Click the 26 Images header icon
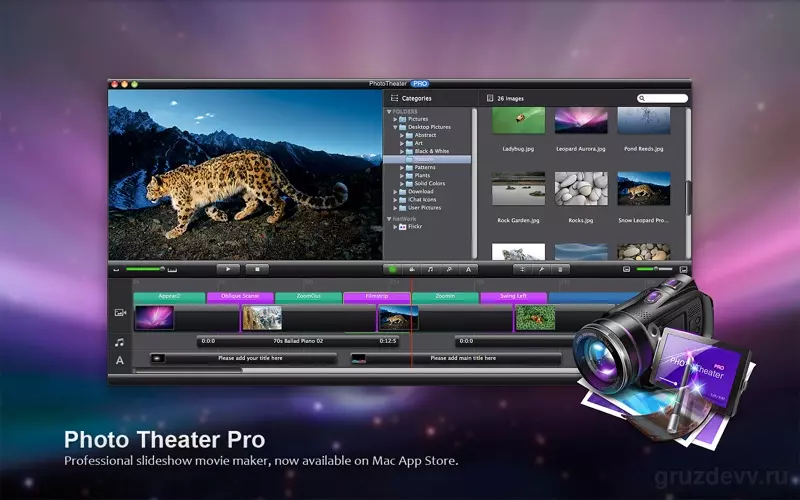The height and width of the screenshot is (500, 800). coord(490,98)
